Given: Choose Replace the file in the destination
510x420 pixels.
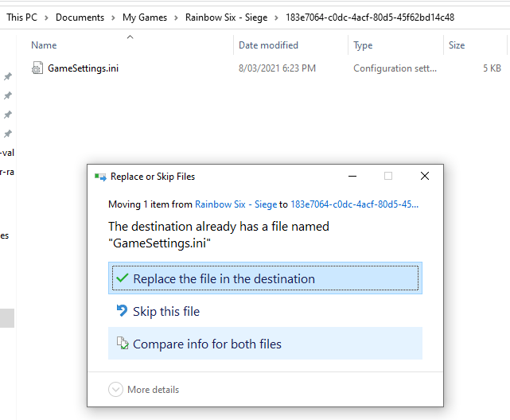Looking at the screenshot, I should point(265,278).
